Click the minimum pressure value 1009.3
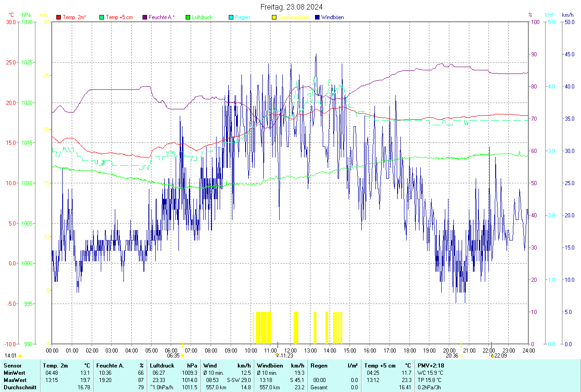 pyautogui.click(x=190, y=372)
